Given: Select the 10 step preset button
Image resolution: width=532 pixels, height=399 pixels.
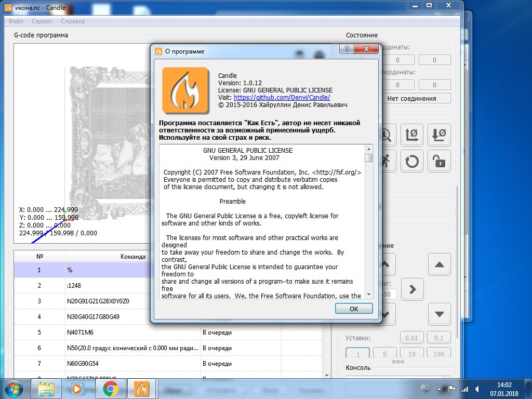Looking at the screenshot, I should 411,353.
